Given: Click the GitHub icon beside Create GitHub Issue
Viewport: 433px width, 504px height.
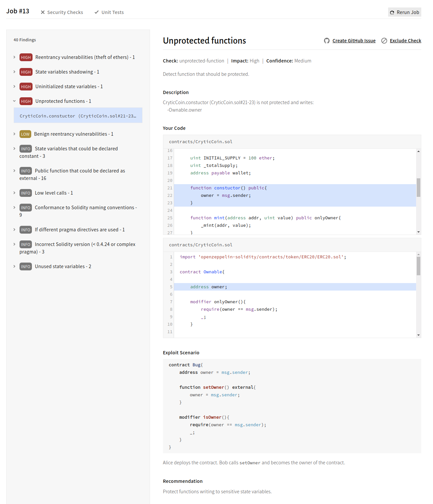Looking at the screenshot, I should (327, 41).
